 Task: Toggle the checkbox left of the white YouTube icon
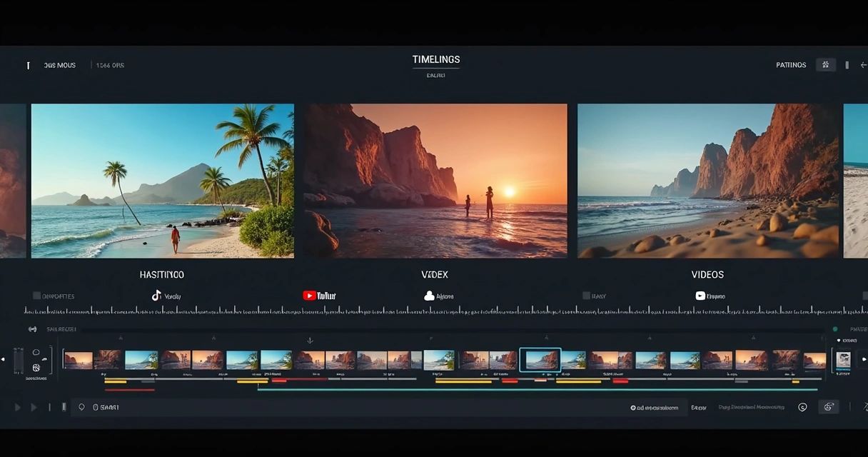[586, 296]
